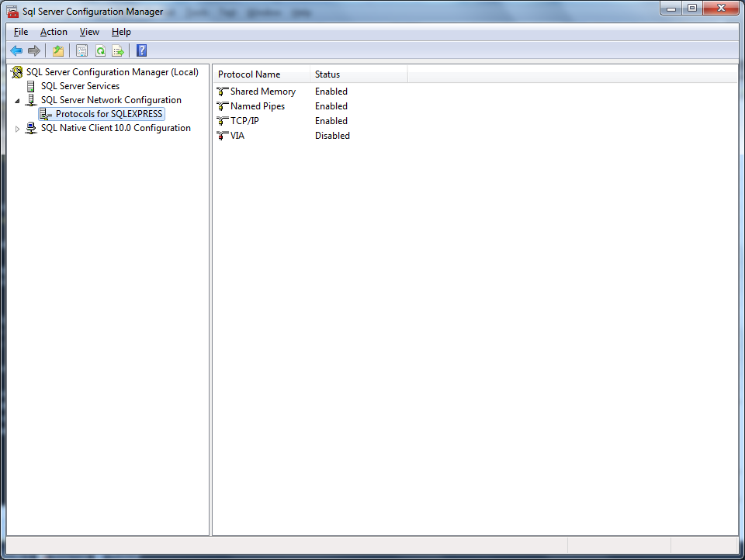Click the TCP/IP protocol icon
Screen dimensions: 745x560
tap(223, 121)
